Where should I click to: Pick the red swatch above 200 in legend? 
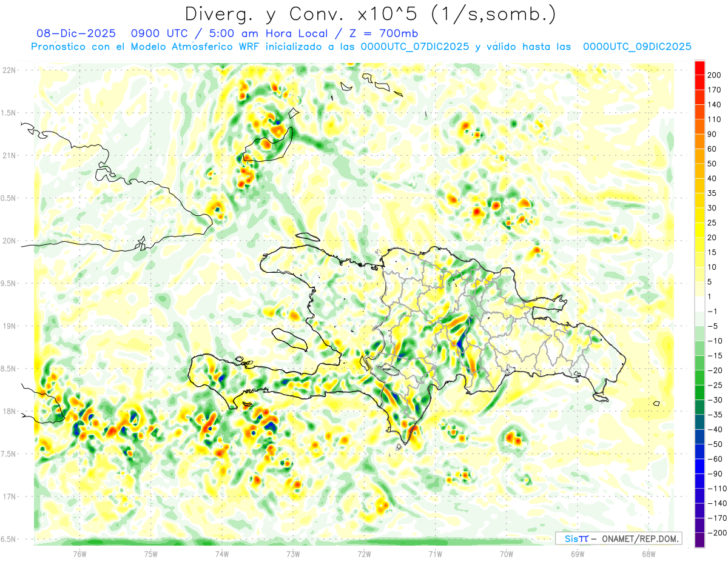[x=700, y=68]
